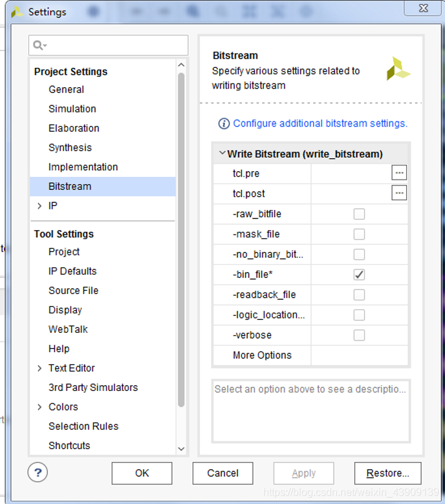445x504 pixels.
Task: Close the Settings dialog window
Action: tap(423, 8)
